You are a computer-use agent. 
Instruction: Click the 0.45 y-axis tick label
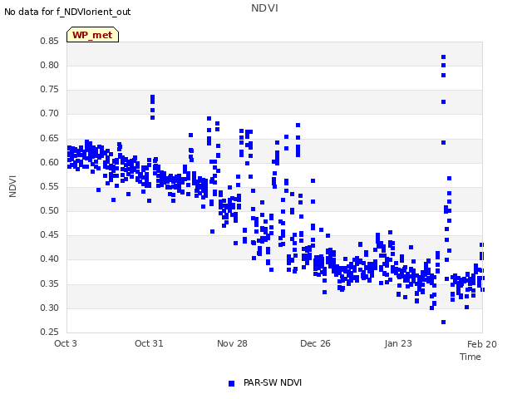[x=49, y=234]
